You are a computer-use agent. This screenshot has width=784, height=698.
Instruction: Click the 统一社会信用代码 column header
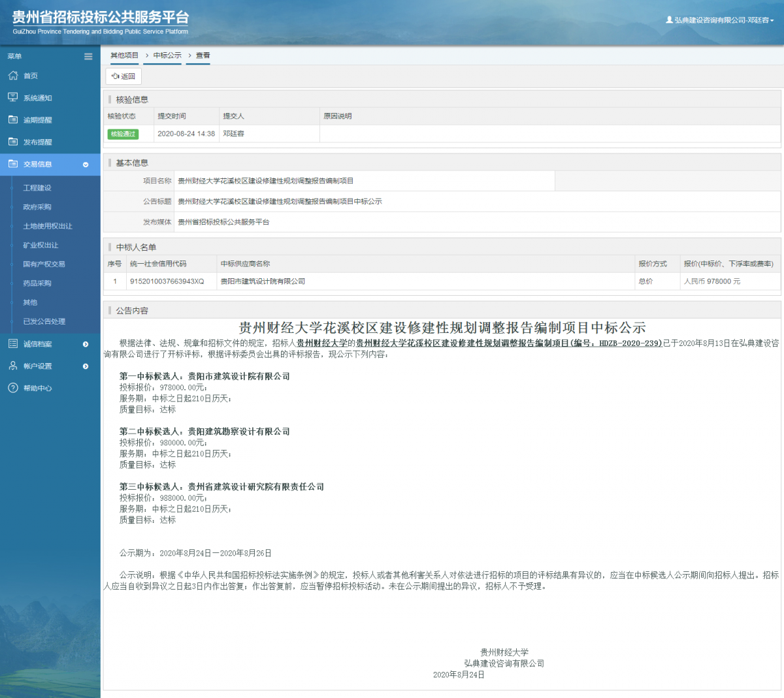(x=158, y=264)
